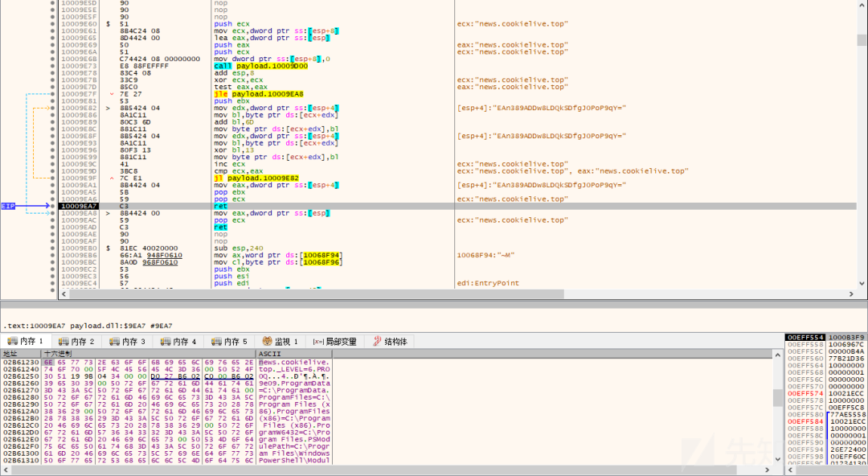Image resolution: width=868 pixels, height=476 pixels.
Task: Click the disassembly vertical scrollbar down arrow
Action: click(862, 283)
